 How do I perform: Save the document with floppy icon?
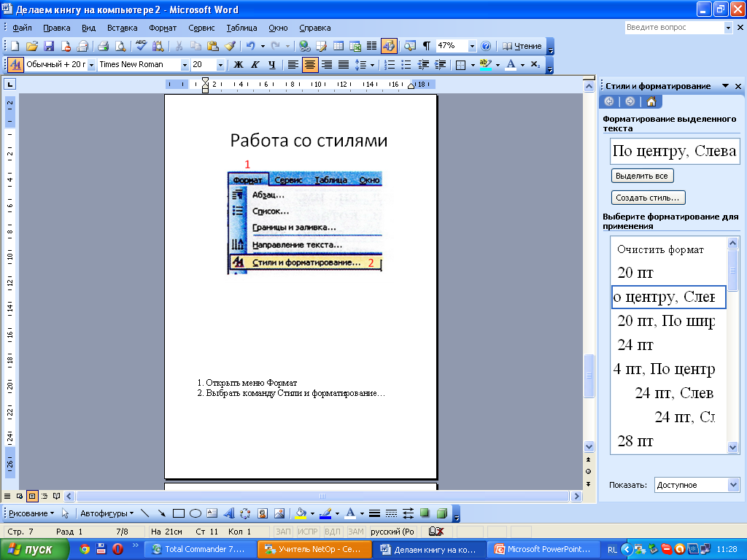pyautogui.click(x=49, y=46)
